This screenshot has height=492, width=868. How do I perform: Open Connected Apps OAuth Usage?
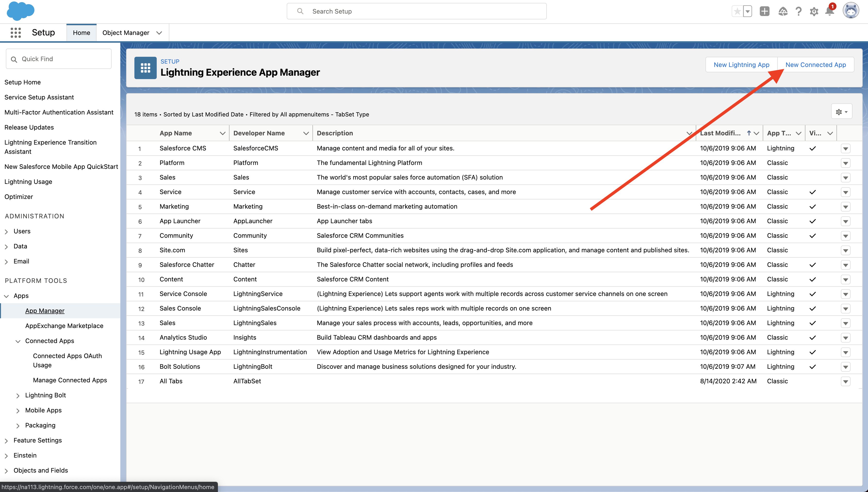pos(67,361)
